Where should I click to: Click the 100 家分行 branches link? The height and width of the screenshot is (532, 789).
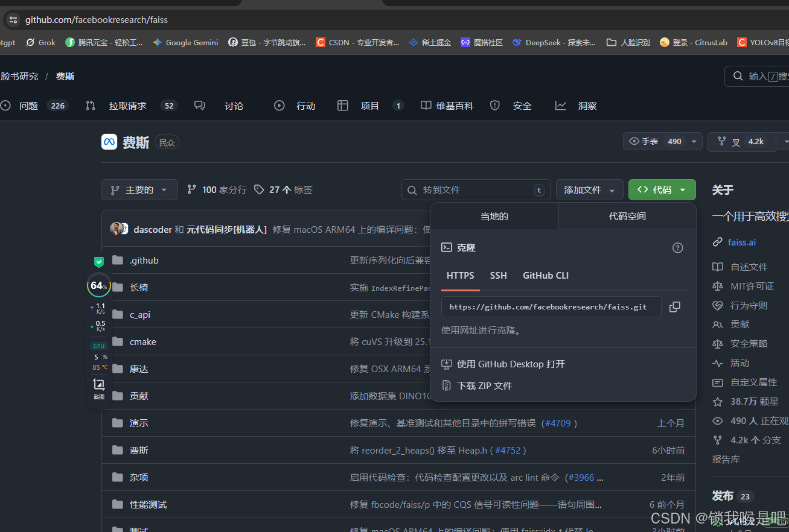pos(217,190)
